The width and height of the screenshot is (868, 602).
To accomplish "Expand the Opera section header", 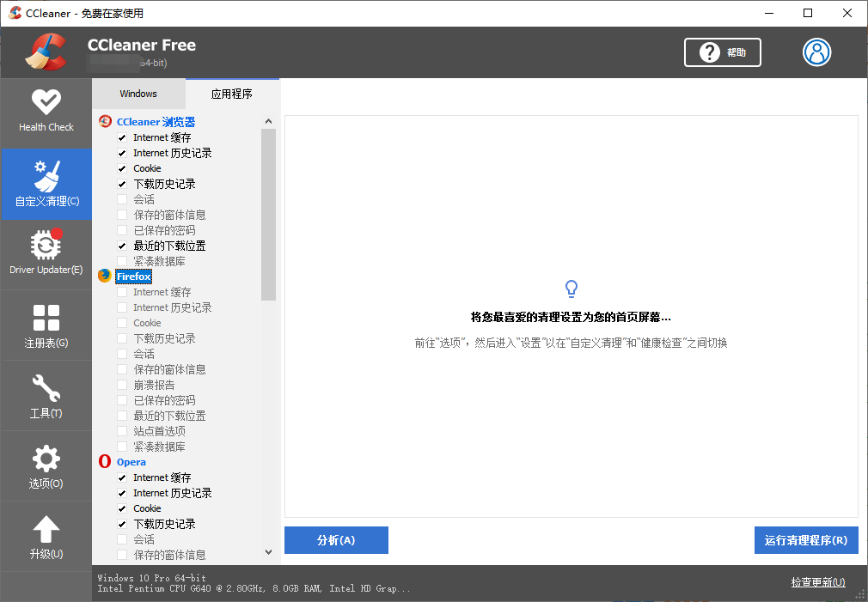I will (131, 461).
